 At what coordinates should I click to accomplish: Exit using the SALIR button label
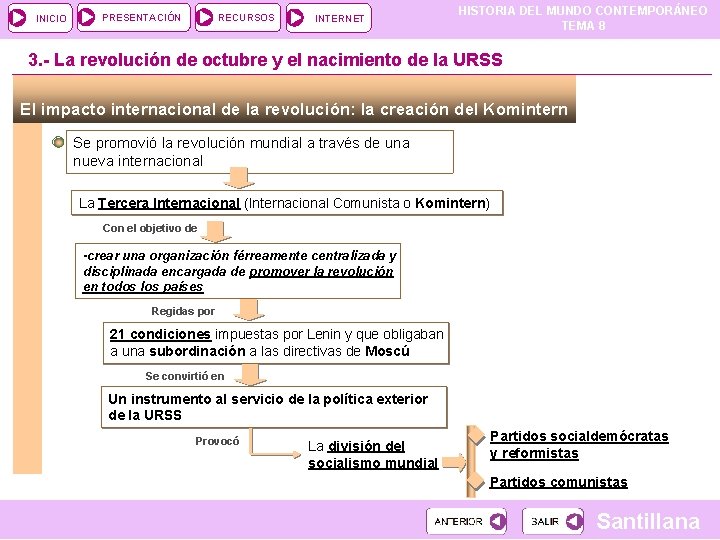[545, 522]
